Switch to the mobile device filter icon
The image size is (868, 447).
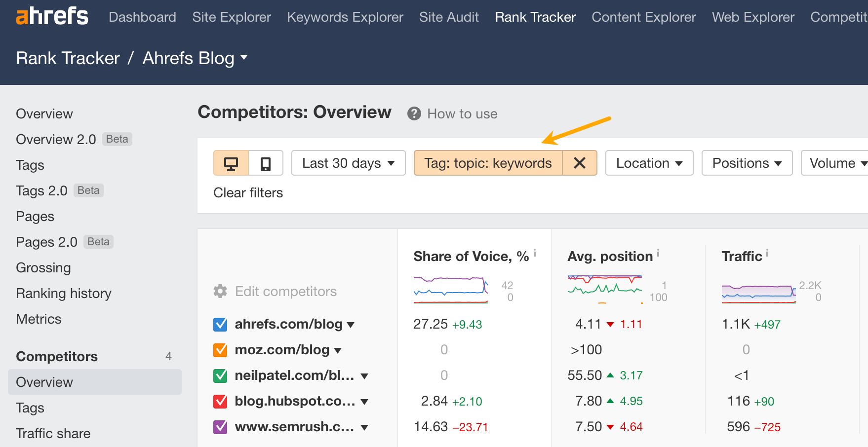pyautogui.click(x=266, y=163)
